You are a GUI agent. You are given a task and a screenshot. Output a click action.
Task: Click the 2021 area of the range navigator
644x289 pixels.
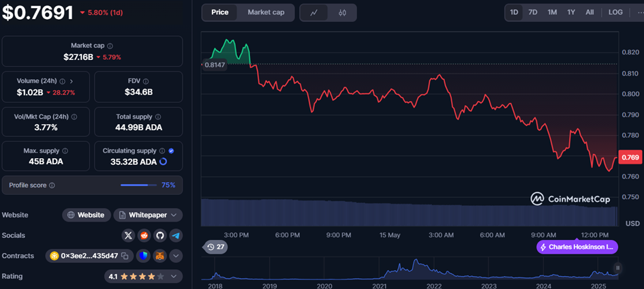click(379, 285)
